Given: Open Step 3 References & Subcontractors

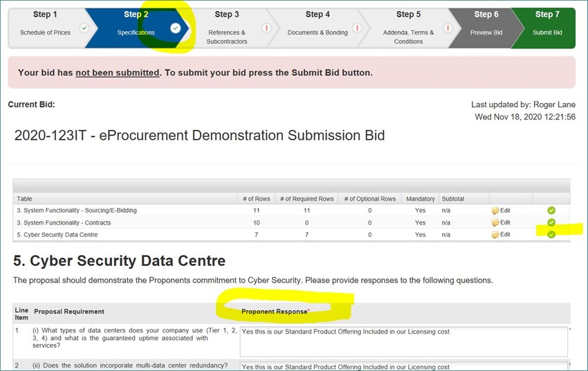Looking at the screenshot, I should (227, 28).
